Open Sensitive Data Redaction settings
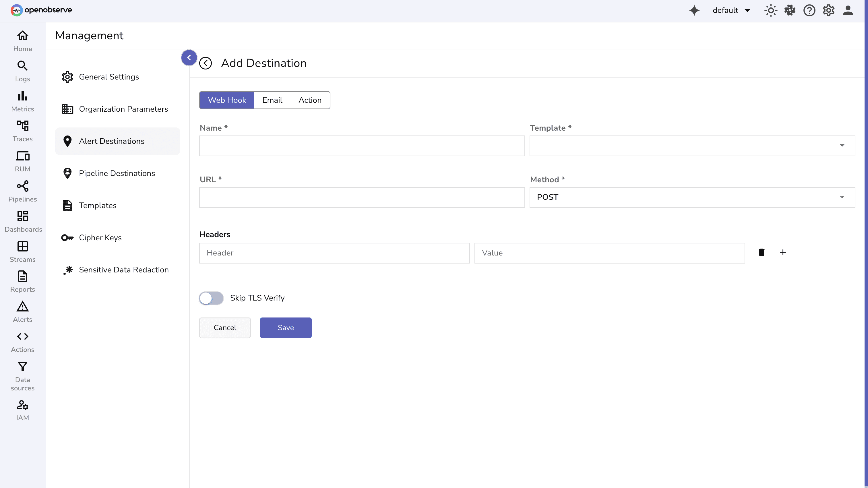Screen dimensions: 868x488 tap(124, 270)
